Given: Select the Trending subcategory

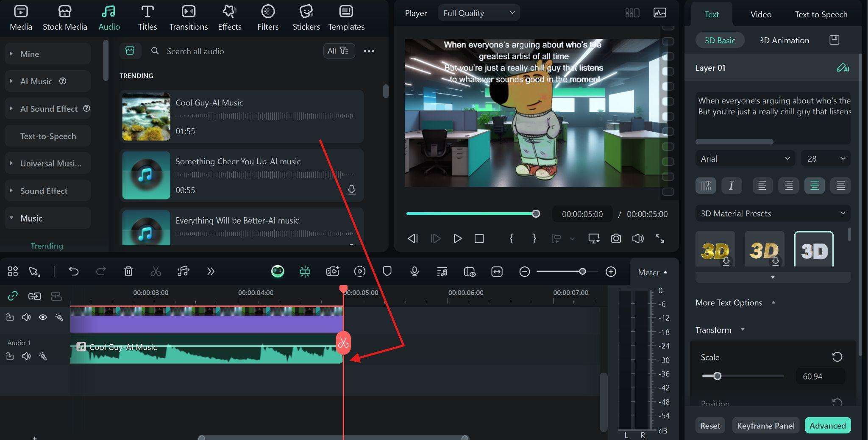Looking at the screenshot, I should click(47, 246).
